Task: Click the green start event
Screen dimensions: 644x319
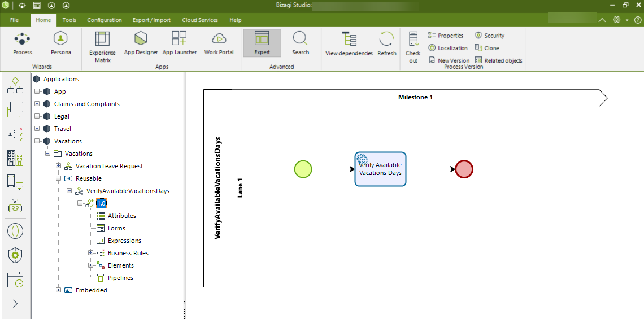Action: (x=303, y=169)
